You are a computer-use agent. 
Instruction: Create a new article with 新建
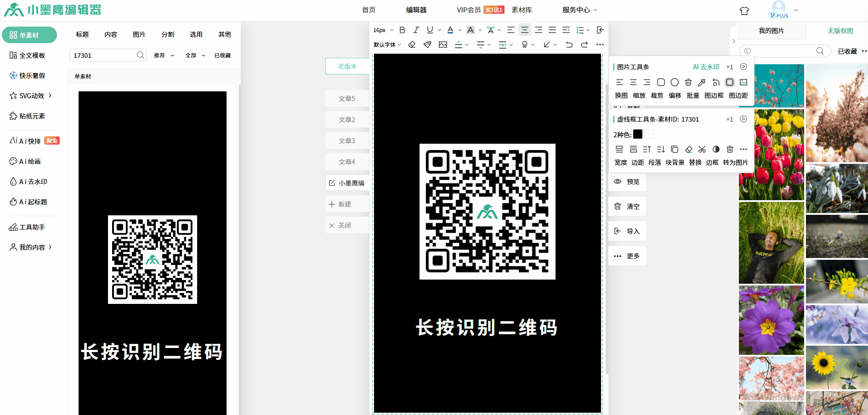(347, 204)
